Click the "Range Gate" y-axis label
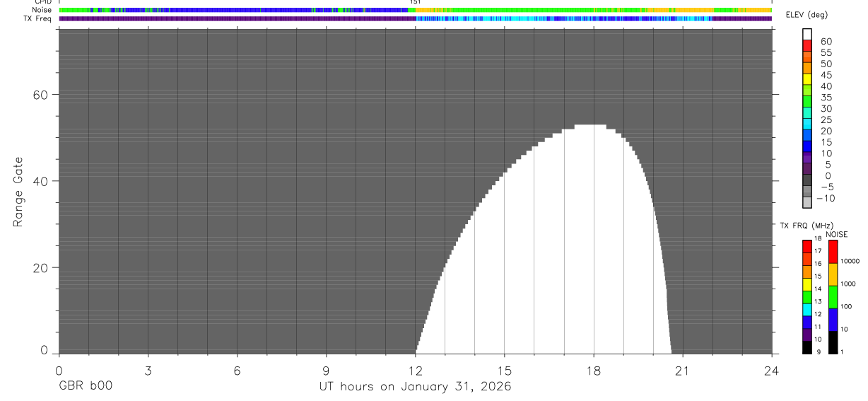 pyautogui.click(x=18, y=192)
